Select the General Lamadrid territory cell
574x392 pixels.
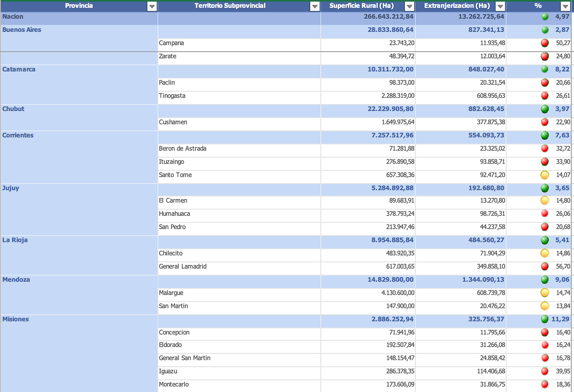pyautogui.click(x=239, y=267)
